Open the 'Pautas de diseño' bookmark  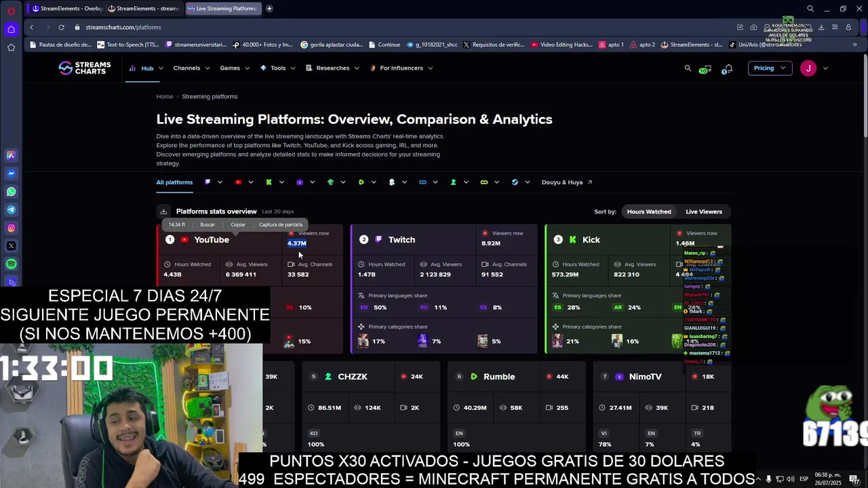tap(60, 45)
